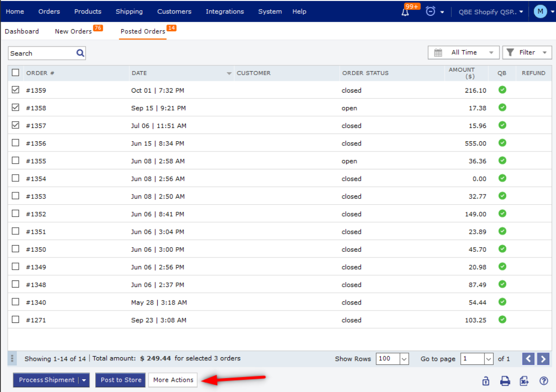Image resolution: width=556 pixels, height=392 pixels.
Task: Click QB status check for order #1357
Action: (x=502, y=125)
